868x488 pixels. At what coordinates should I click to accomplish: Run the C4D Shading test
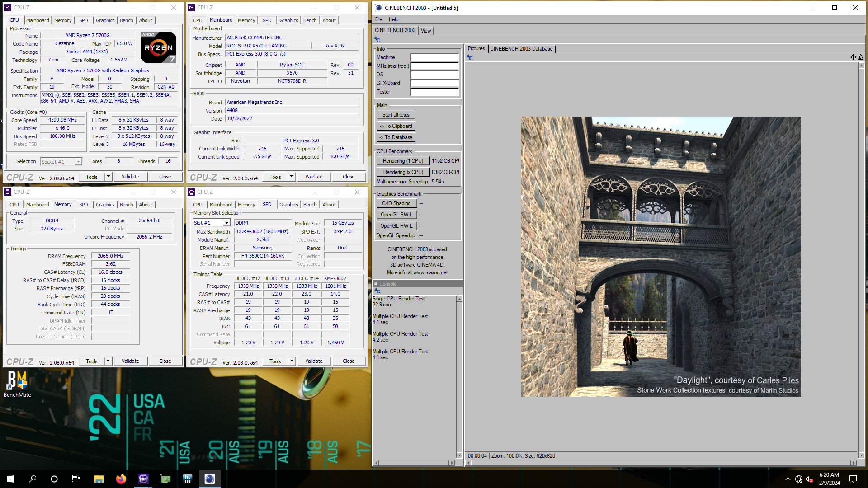[396, 203]
